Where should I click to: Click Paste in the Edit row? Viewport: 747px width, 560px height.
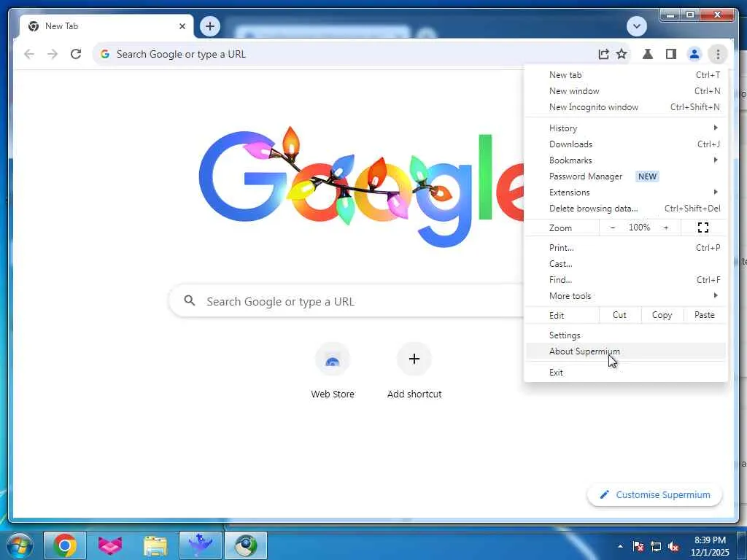704,315
